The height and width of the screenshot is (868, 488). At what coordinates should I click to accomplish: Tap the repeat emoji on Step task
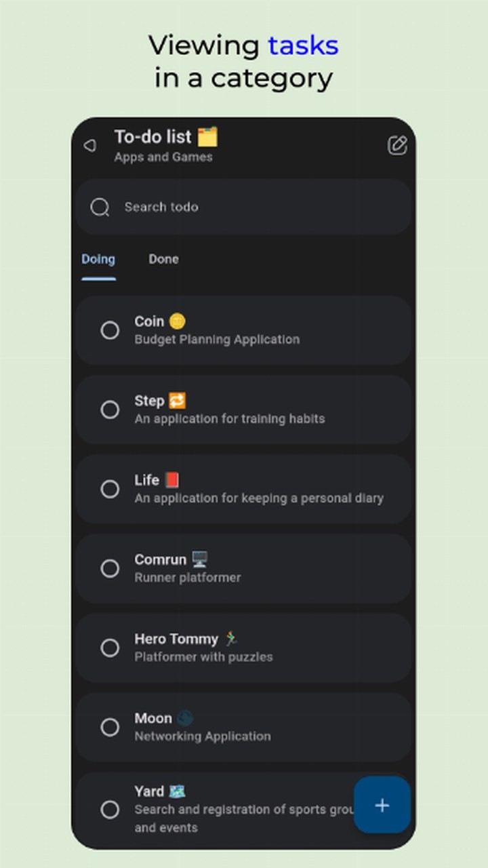click(x=177, y=400)
